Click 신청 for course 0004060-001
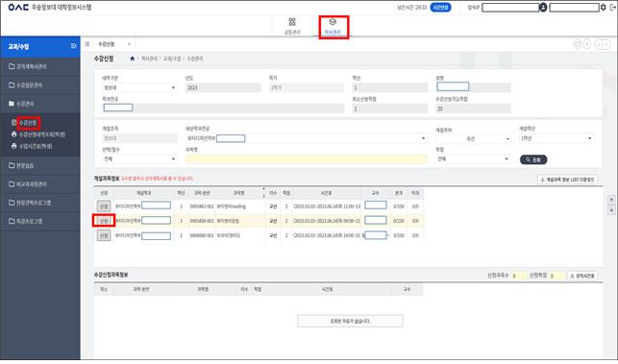The width and height of the screenshot is (618, 364). [x=104, y=235]
